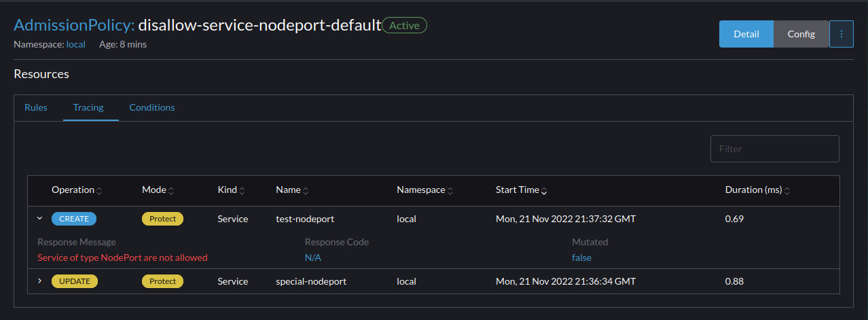Collapse the test-nodeport trace row
Viewport: 868px width, 320px height.
39,219
